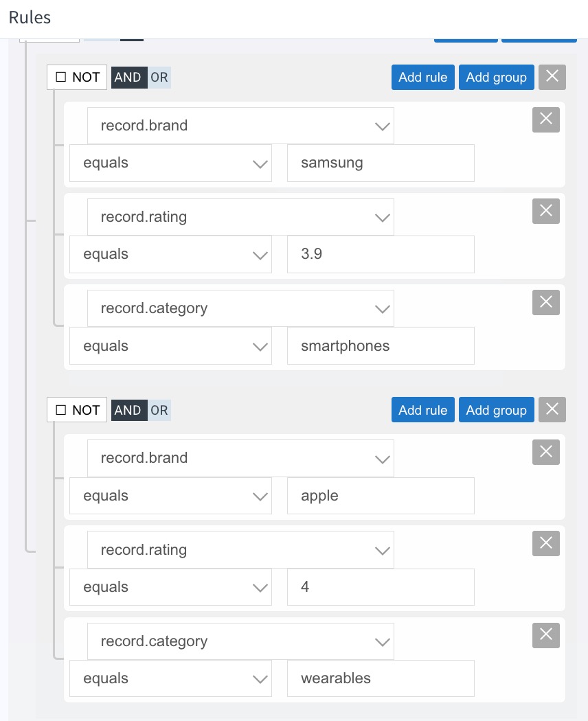Viewport: 588px width, 721px height.
Task: Open the operator dropdown for the wearables rule
Action: [170, 678]
